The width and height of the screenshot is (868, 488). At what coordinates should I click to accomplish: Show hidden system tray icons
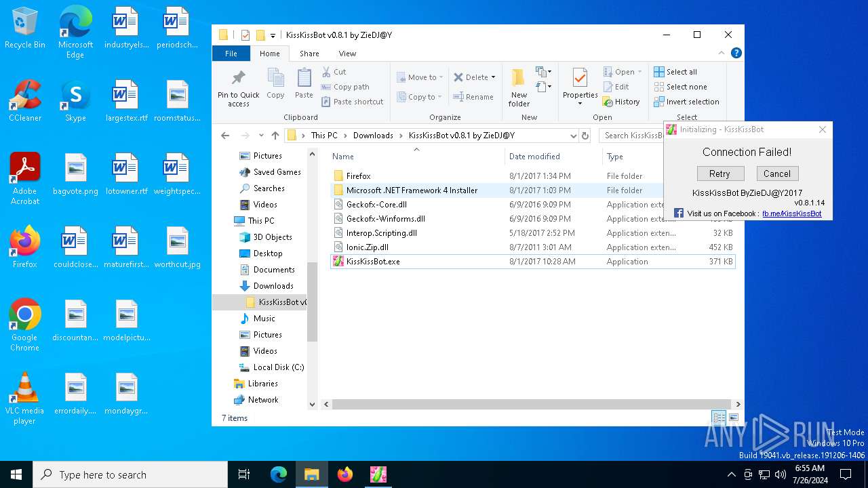(731, 474)
